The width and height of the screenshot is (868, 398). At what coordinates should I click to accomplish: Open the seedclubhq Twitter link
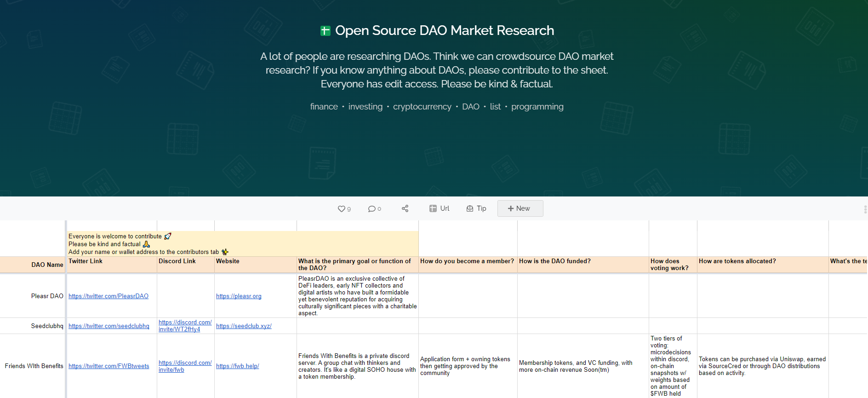point(109,326)
